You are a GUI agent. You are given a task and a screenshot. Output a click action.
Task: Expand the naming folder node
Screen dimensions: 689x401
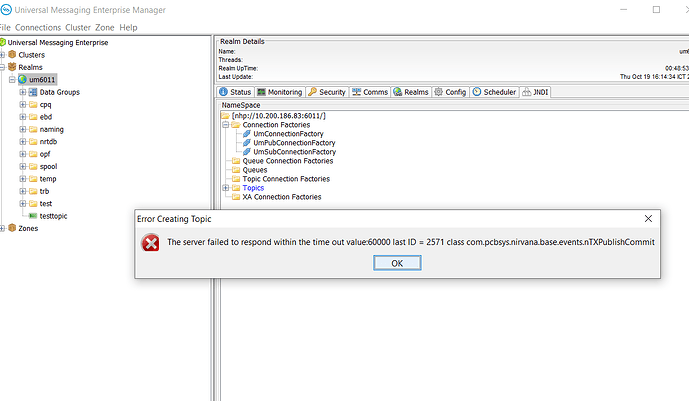(x=22, y=129)
